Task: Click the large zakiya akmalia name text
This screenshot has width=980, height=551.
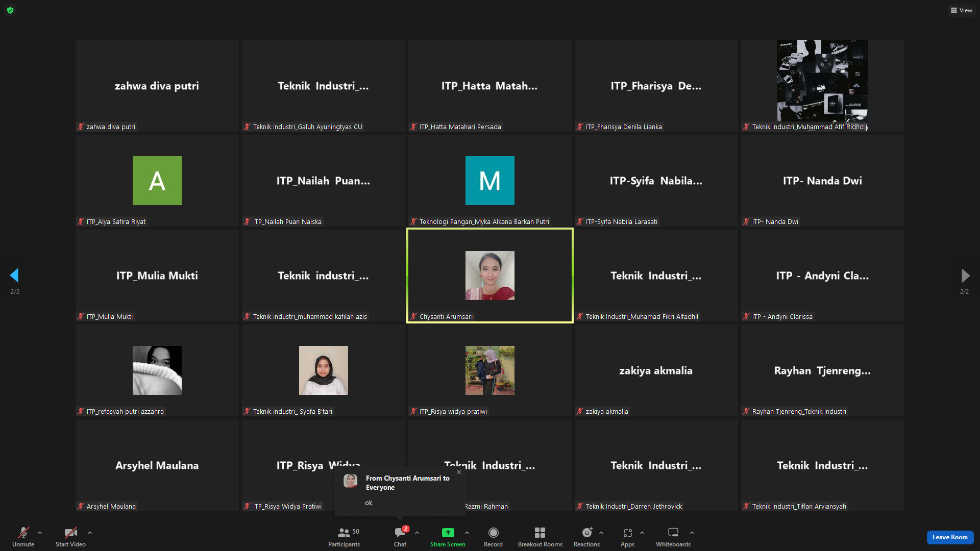Action: point(656,370)
